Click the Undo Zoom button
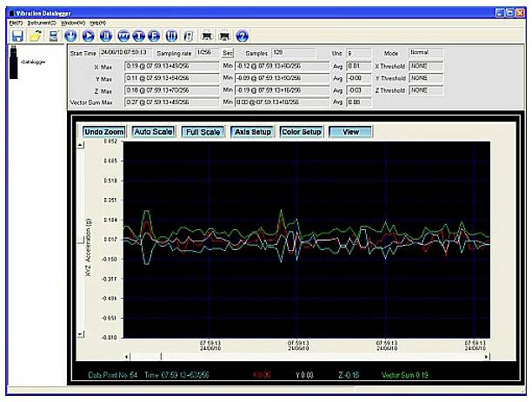 tap(103, 132)
